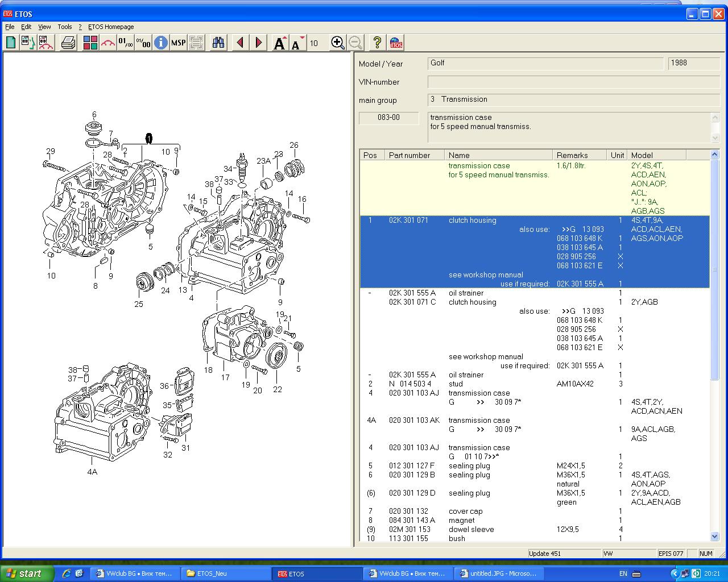Open the ETOS Homepage menu
728x582 pixels.
111,27
